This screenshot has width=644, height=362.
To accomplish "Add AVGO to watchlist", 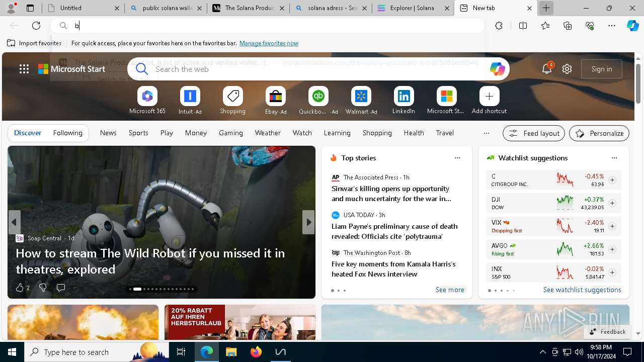I will tap(612, 249).
